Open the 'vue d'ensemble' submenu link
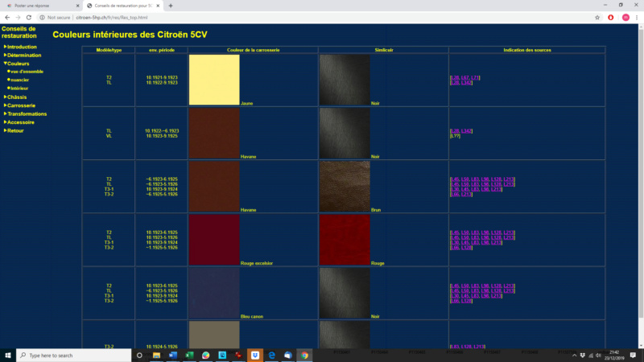This screenshot has height=362, width=644. pos(26,72)
